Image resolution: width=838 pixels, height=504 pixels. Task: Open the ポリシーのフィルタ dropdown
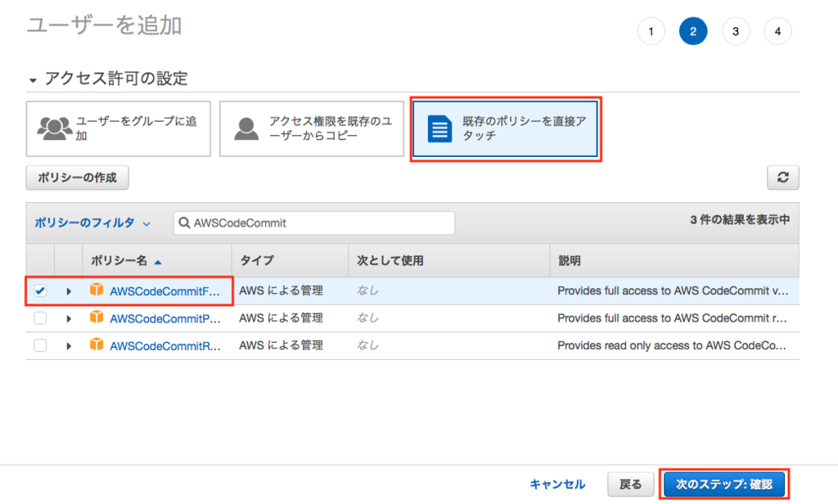pos(92,223)
